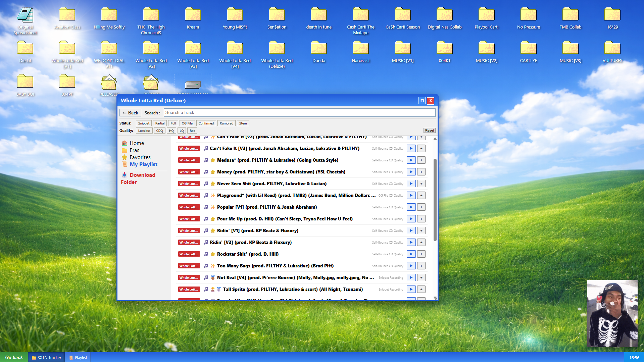Viewport: 644px width, 362px height.
Task: Select My Playlist in the sidebar
Action: [x=143, y=164]
